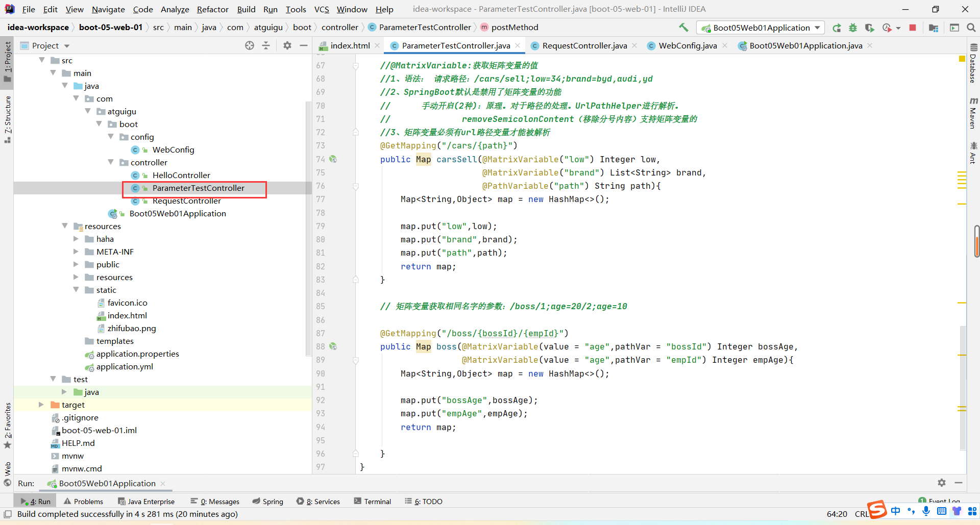Open Project panel gear settings
This screenshot has width=980, height=525.
click(x=287, y=45)
